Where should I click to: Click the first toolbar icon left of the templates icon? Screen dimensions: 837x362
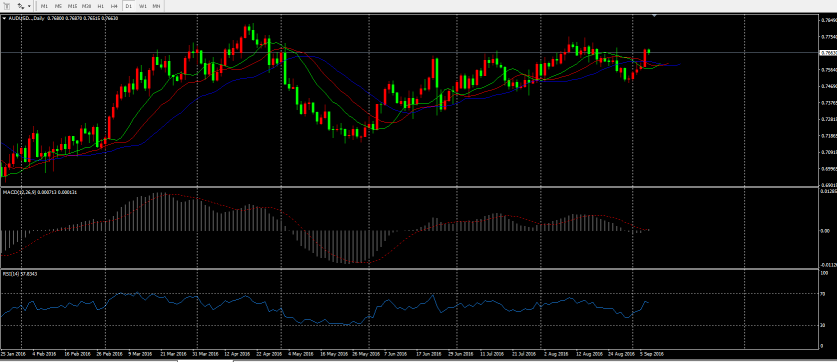tap(7, 6)
